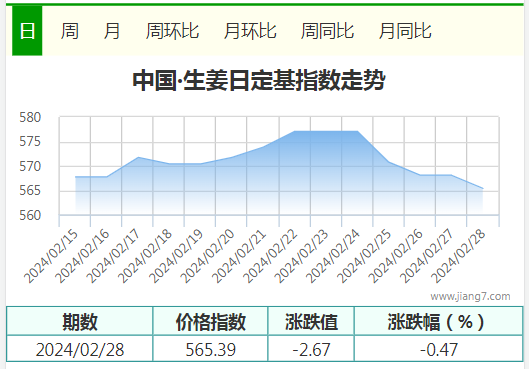Select the 日 daily tab
Image resolution: width=529 pixels, height=369 pixels.
coord(27,31)
